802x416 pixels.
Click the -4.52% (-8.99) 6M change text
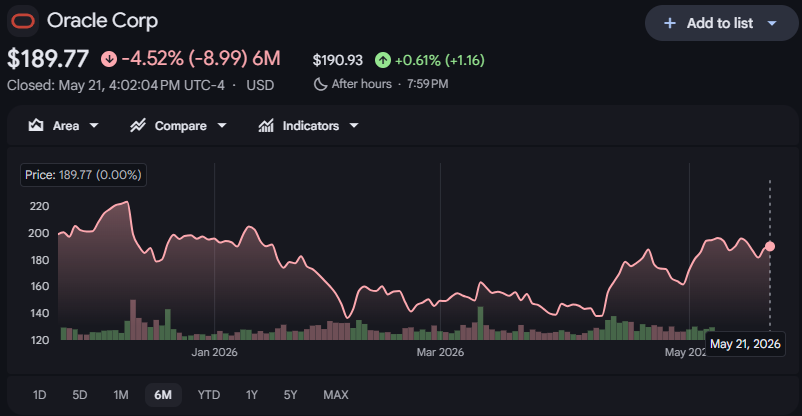click(x=201, y=58)
